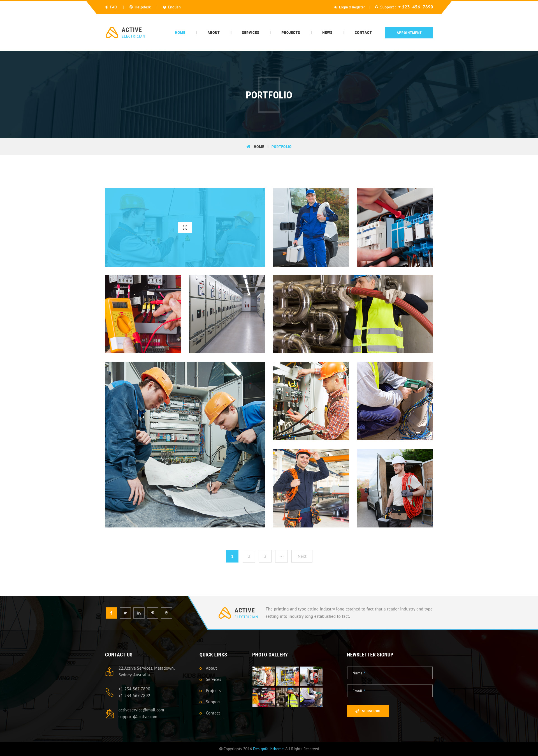Screen dimensions: 538x756
Task: Open the multimeter portfolio thumbnail
Action: click(143, 314)
